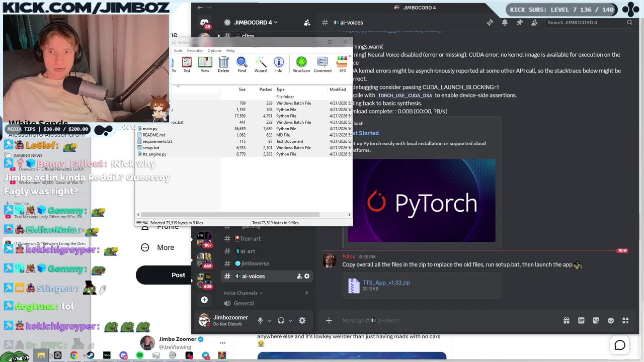Expand the clips channel arrow
This screenshot has height=362, width=644.
tap(218, 36)
